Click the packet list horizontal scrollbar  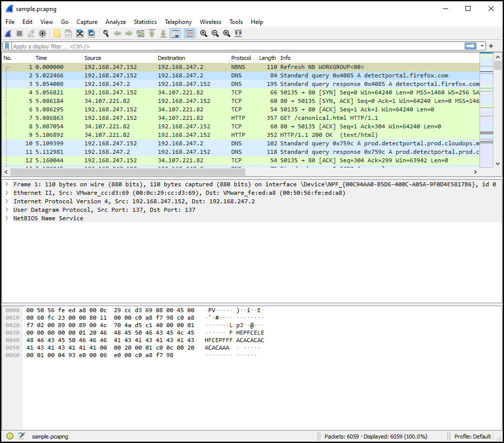point(125,172)
